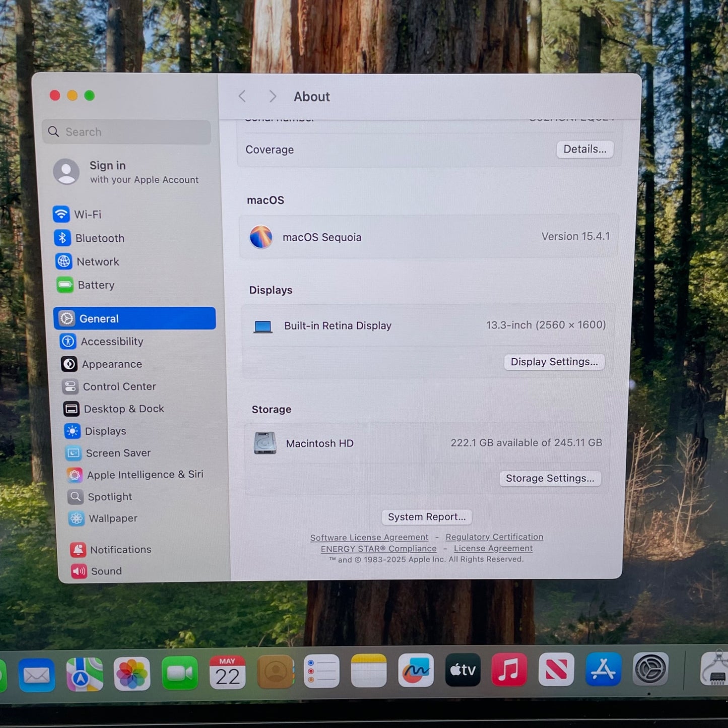Open the App Store from the Dock
Screen dimensions: 728x728
[x=604, y=669]
